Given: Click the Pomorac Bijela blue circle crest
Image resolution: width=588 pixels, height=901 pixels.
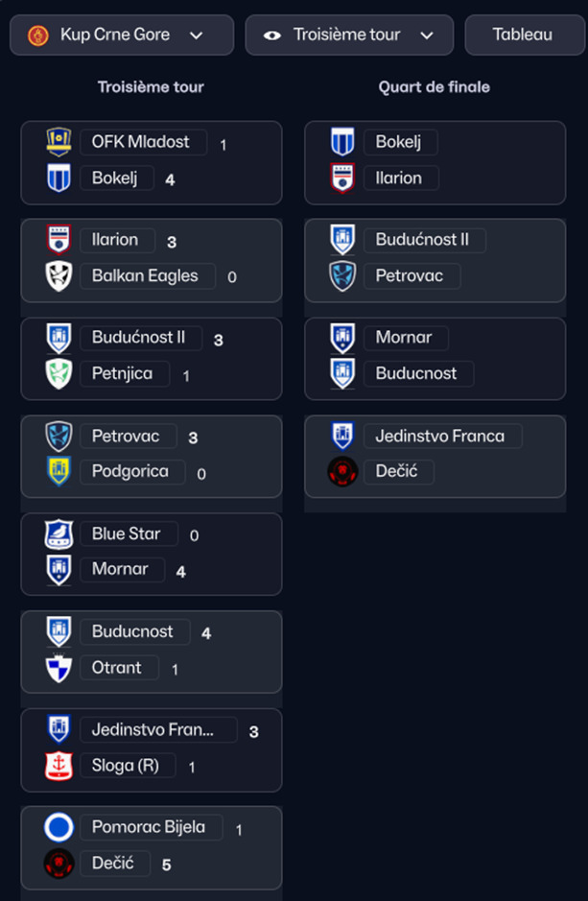Looking at the screenshot, I should pos(59,827).
